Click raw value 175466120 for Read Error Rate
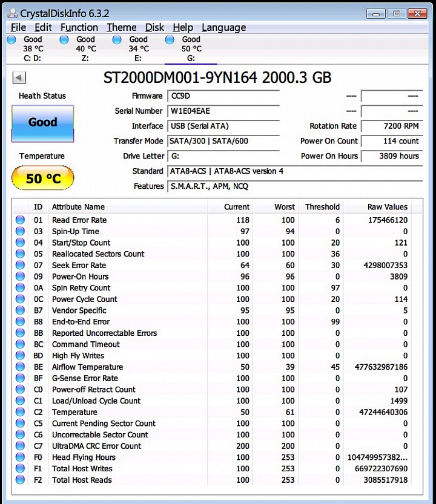This screenshot has height=504, width=436. coord(388,220)
